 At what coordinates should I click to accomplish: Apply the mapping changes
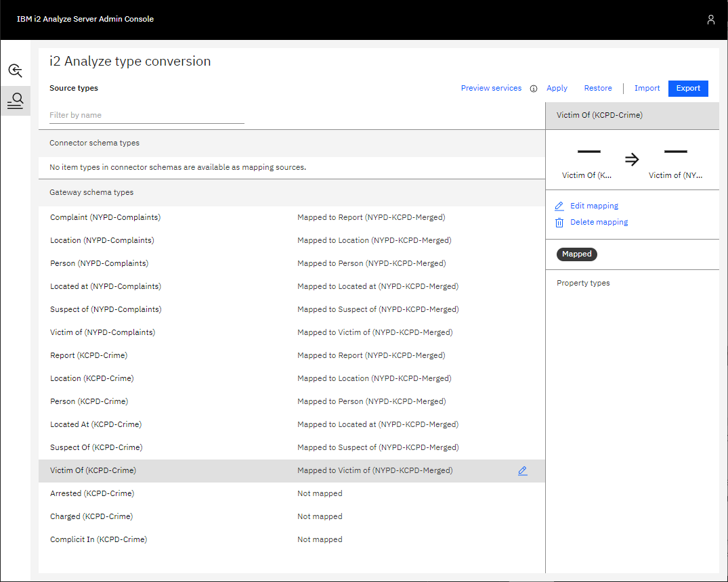click(557, 88)
